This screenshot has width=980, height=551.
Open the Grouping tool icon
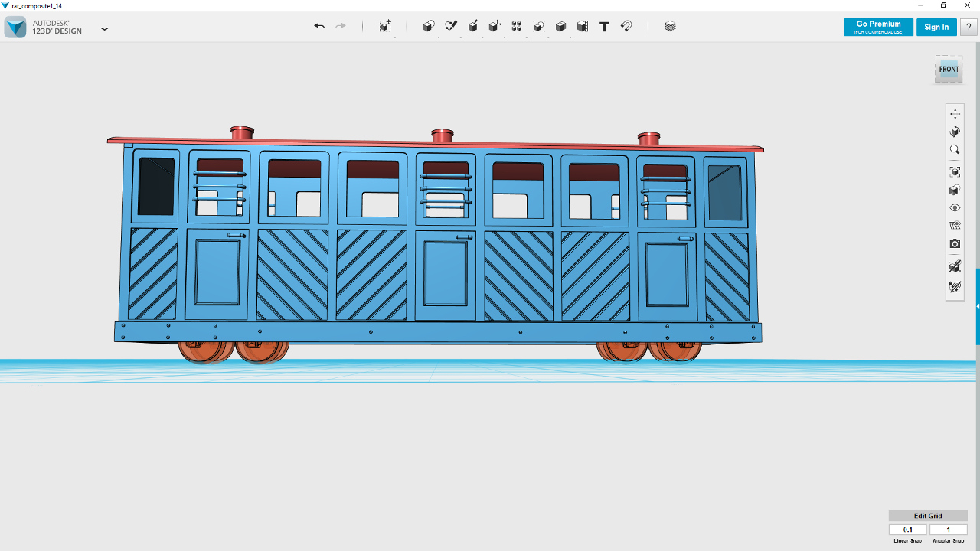tap(539, 26)
